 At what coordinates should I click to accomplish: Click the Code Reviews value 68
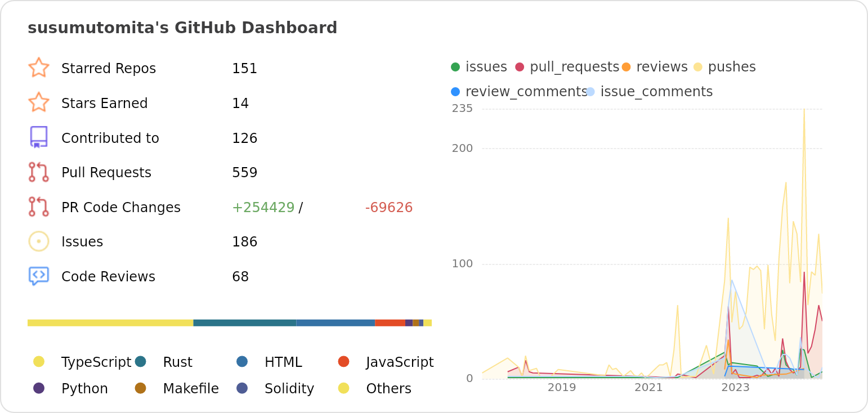[x=240, y=277]
